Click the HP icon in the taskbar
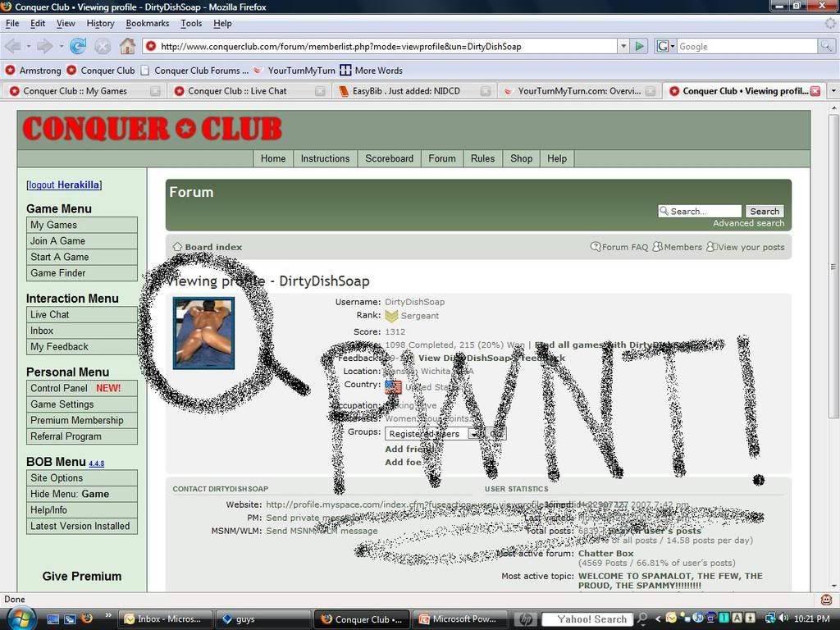The height and width of the screenshot is (630, 840). pos(526,619)
